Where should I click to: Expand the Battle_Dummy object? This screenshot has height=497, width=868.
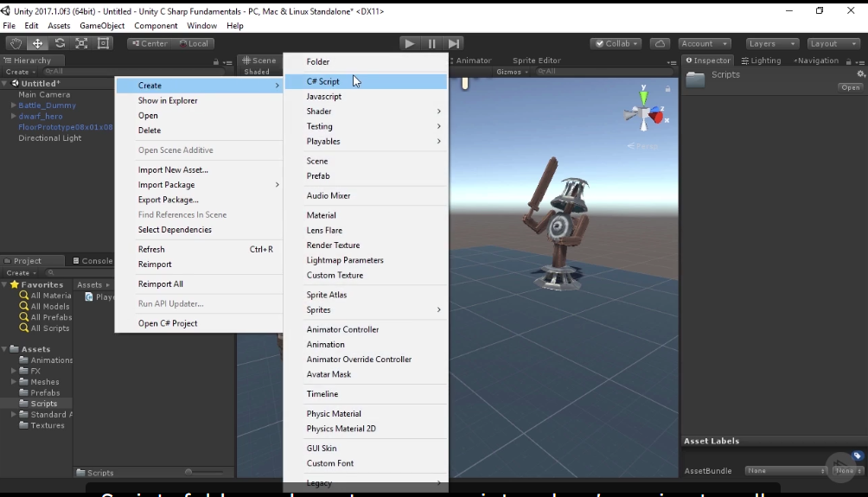point(13,105)
